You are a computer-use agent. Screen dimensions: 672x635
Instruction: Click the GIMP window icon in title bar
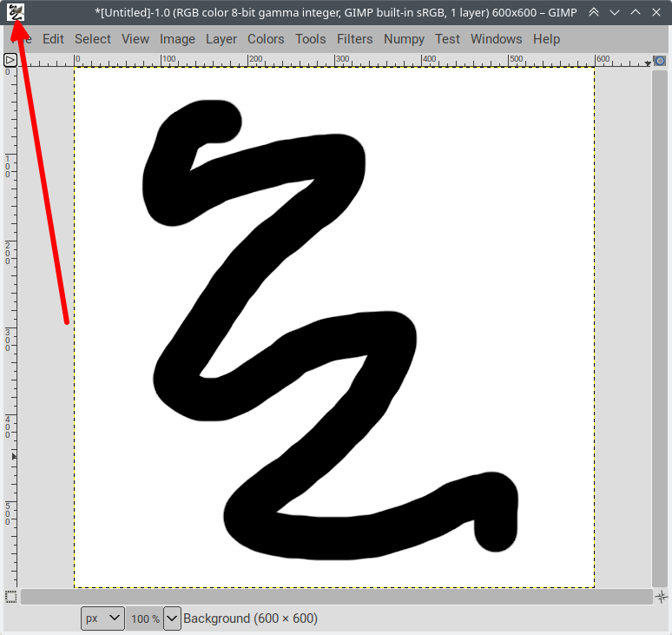16,12
